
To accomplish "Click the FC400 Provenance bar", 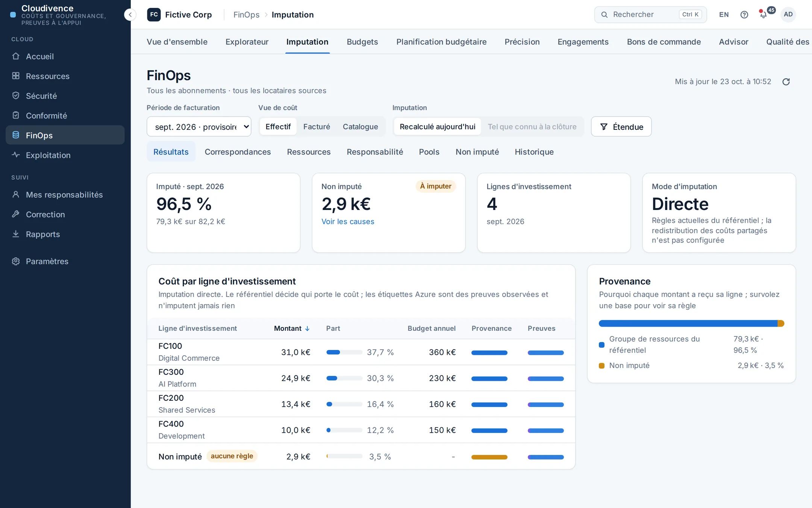I will coord(489,430).
